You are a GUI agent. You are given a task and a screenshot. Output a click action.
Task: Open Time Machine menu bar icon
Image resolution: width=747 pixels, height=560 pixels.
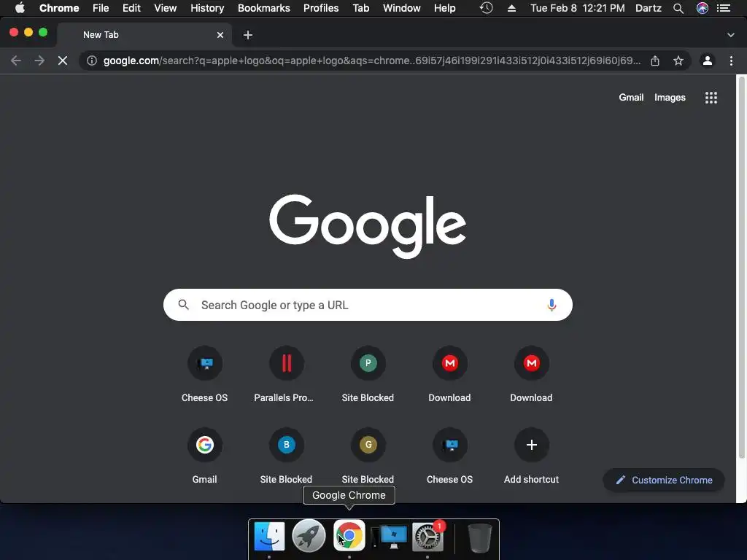coord(486,8)
